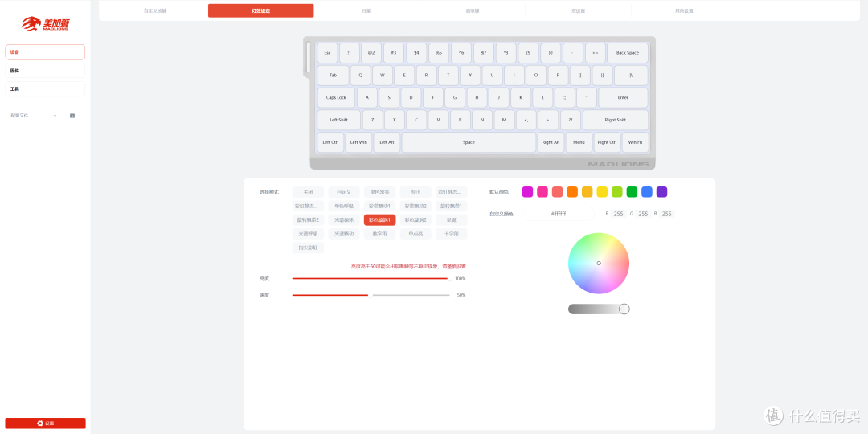Pick the green default color swatch
Screen dimensions: 868x434
pyautogui.click(x=632, y=192)
